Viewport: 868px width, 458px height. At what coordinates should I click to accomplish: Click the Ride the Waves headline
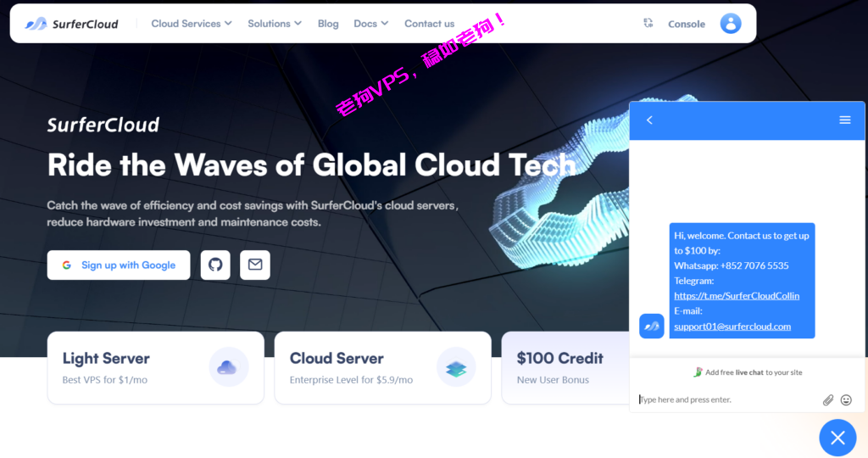click(x=312, y=165)
